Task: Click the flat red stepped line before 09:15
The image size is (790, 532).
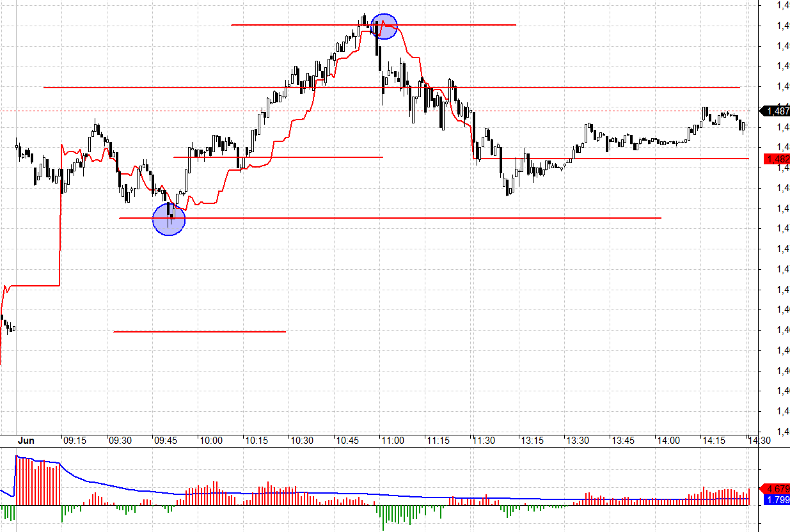Action: 32,285
